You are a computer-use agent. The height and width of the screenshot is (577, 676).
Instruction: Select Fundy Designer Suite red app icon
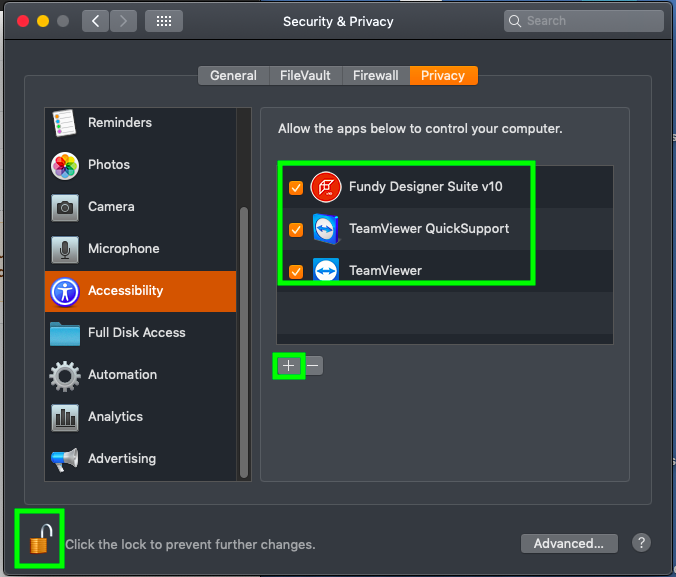(326, 187)
